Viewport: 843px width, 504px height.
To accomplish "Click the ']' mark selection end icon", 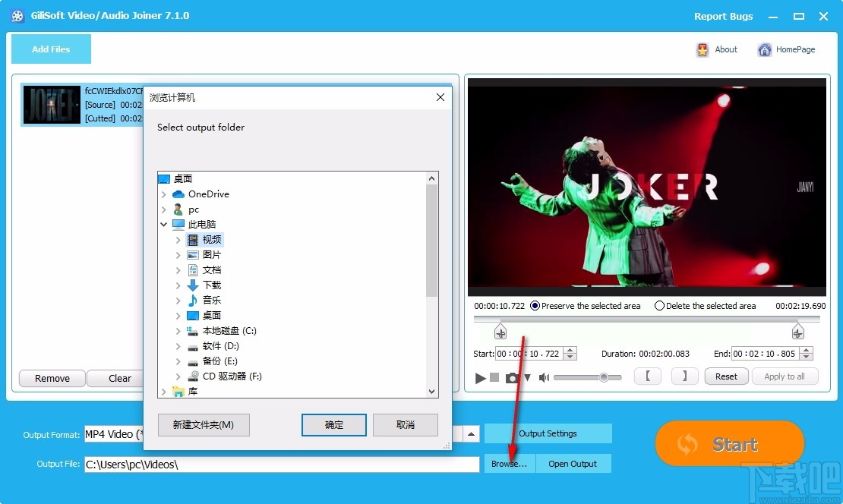I will [x=684, y=376].
